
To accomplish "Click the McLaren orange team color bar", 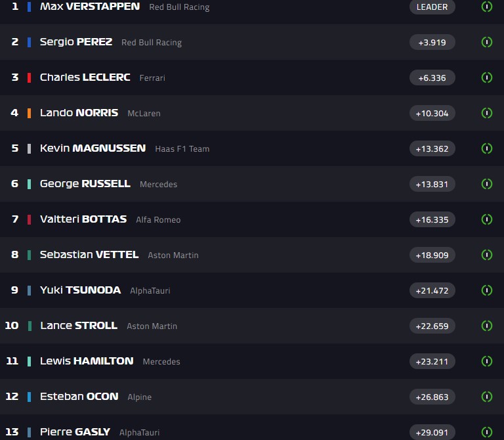I will coord(29,113).
